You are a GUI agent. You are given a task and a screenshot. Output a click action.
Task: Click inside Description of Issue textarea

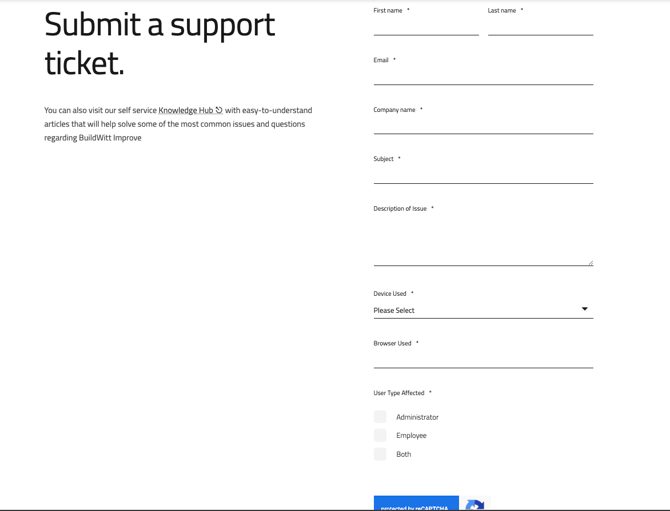[483, 240]
